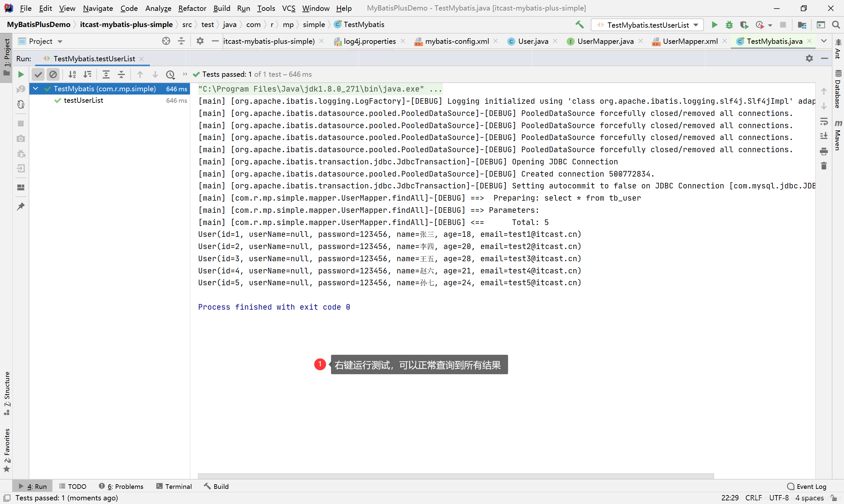
Task: Run with coverage shield icon
Action: click(744, 25)
